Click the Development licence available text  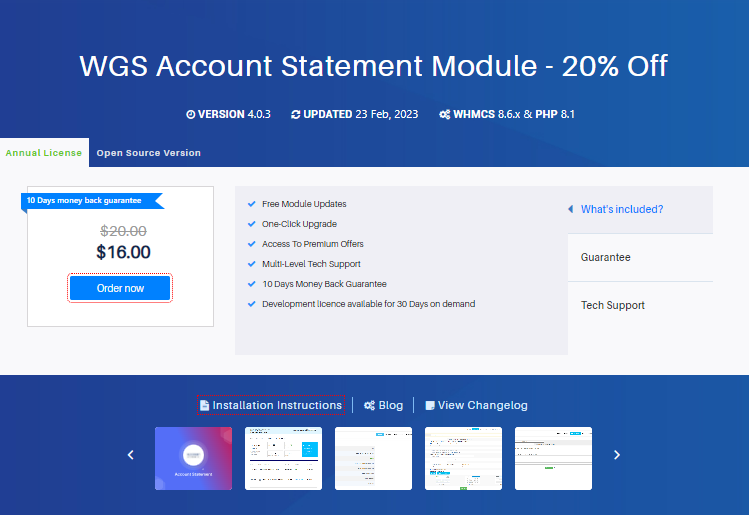(368, 304)
